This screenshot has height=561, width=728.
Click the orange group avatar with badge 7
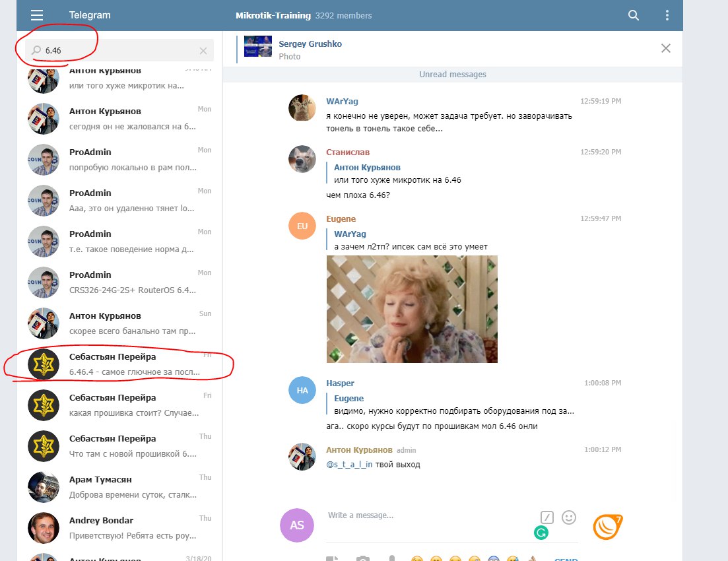[x=608, y=527]
